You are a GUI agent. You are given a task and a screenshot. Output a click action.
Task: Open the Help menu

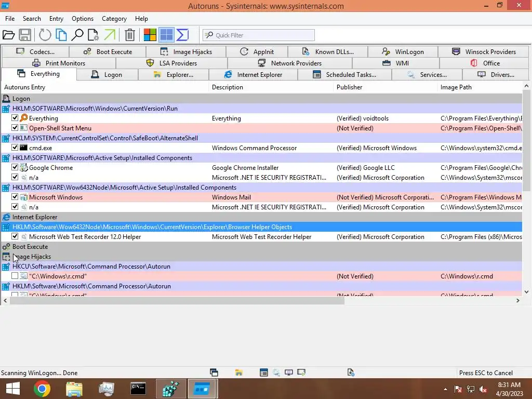[x=141, y=19]
